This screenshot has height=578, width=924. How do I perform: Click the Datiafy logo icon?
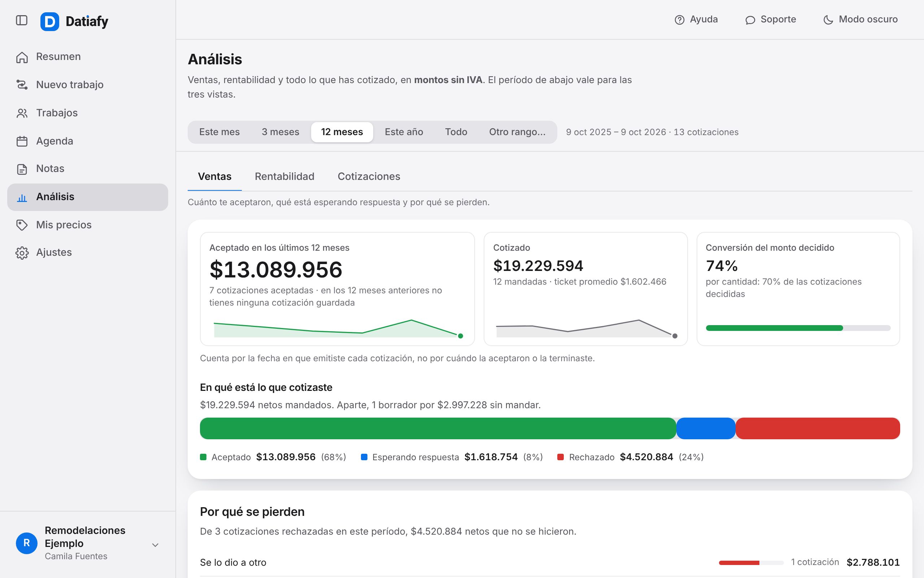(x=50, y=21)
